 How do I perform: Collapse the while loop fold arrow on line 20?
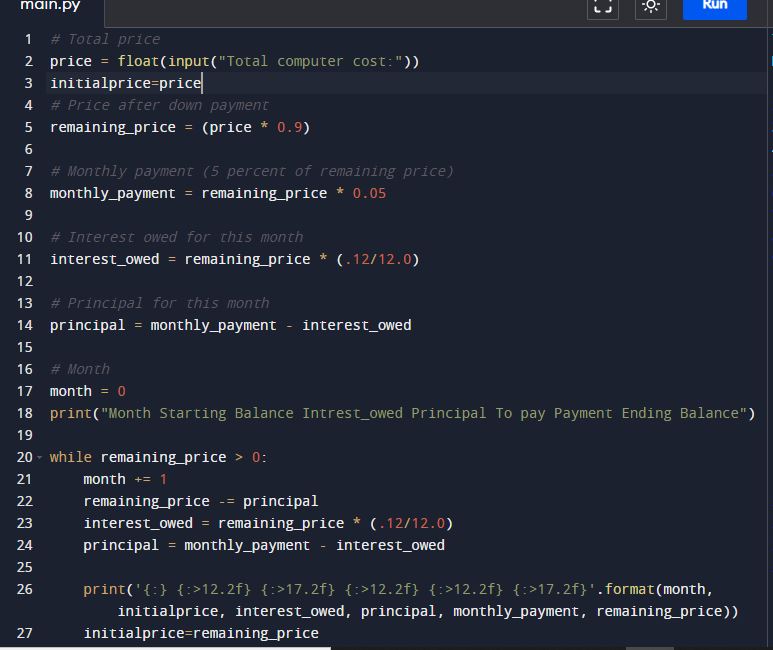pyautogui.click(x=39, y=457)
